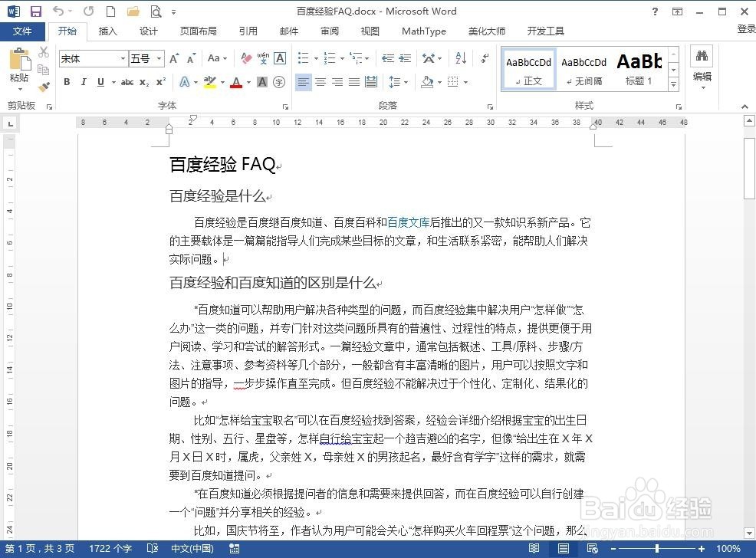Image resolution: width=756 pixels, height=558 pixels.
Task: Toggle bold formatting
Action: coord(67,82)
